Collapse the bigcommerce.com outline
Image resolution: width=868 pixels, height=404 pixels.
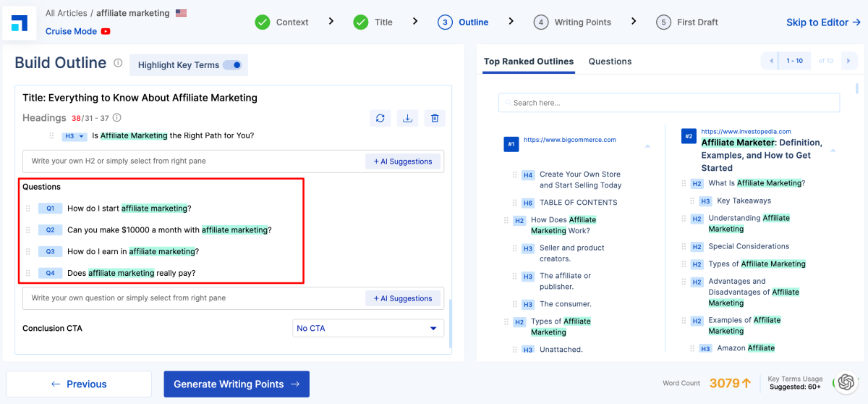pyautogui.click(x=647, y=146)
